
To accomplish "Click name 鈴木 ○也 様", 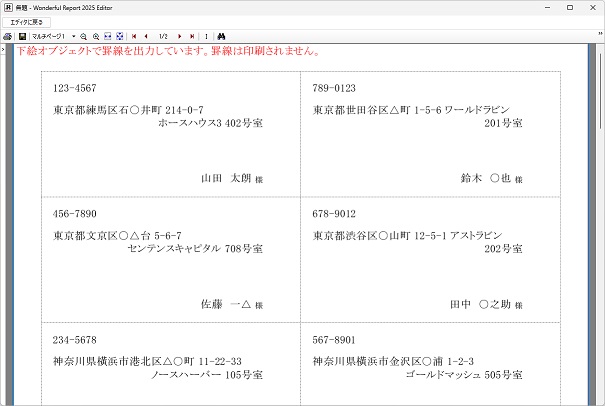I will 491,178.
